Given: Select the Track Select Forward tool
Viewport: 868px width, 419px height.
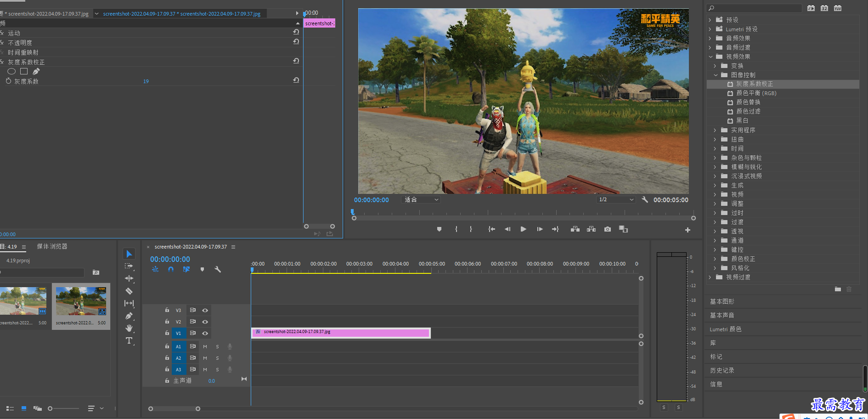Looking at the screenshot, I should tap(129, 266).
